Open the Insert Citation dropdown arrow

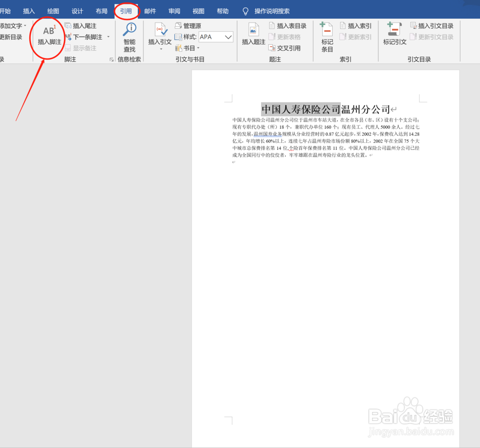161,49
